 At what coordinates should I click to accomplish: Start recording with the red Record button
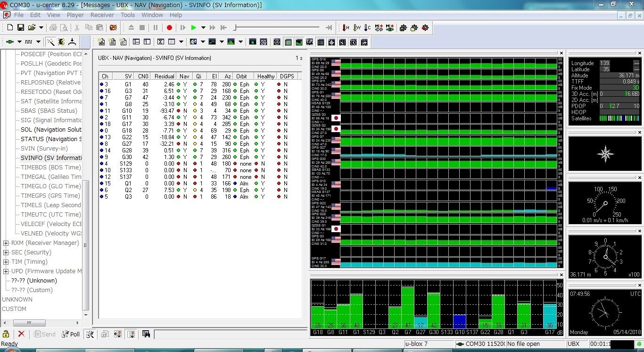click(x=170, y=28)
